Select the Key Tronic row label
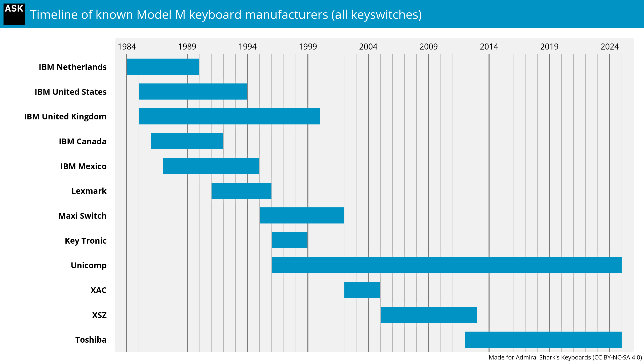This screenshot has width=644, height=362. [86, 241]
